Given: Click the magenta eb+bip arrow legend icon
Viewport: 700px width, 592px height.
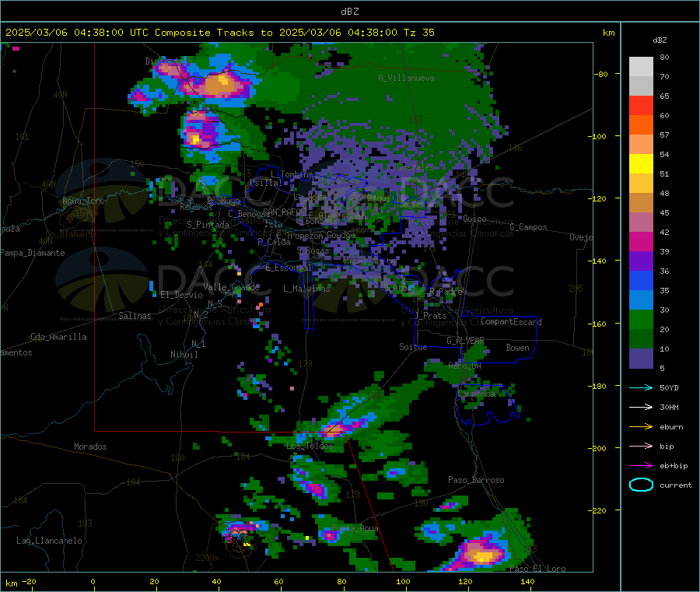Looking at the screenshot, I should (x=641, y=465).
